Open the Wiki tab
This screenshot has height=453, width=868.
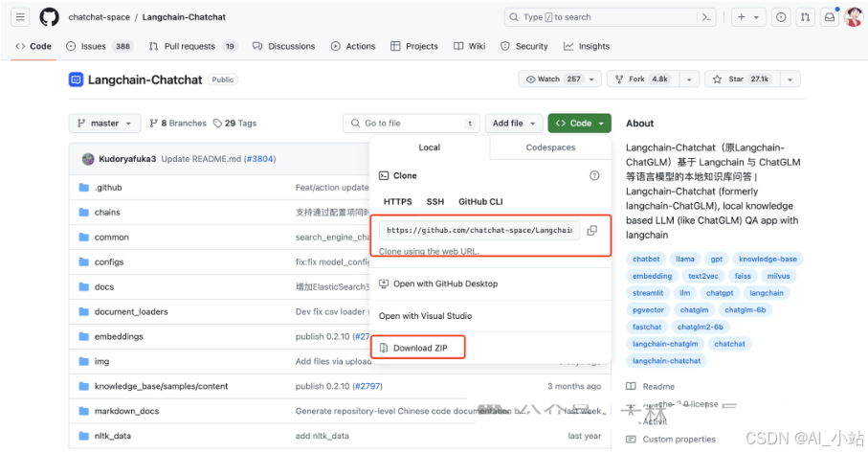(470, 46)
